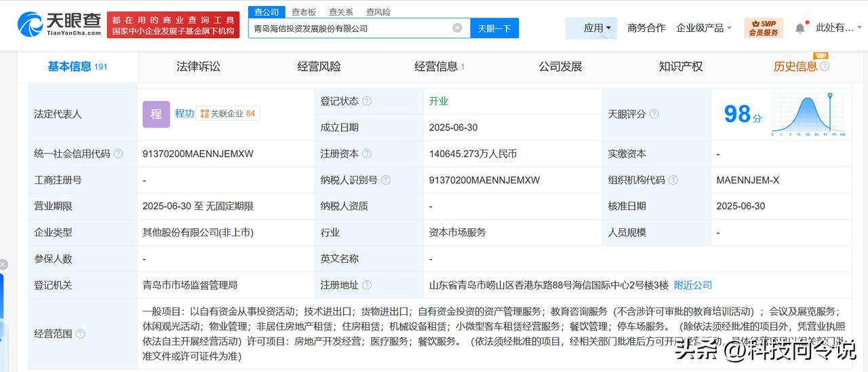This screenshot has height=372, width=868.
Task: Switch to 查关系 search tab
Action: pos(341,12)
